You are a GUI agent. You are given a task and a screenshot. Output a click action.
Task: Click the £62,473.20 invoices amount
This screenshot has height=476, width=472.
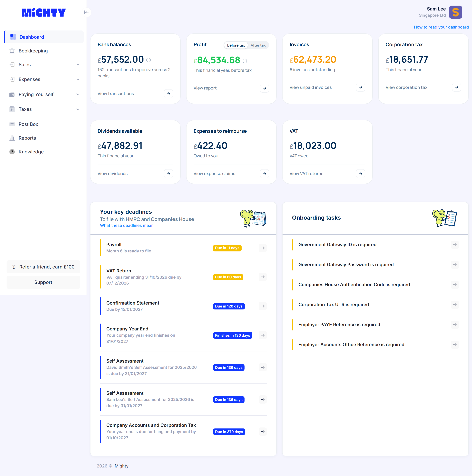[x=313, y=60]
